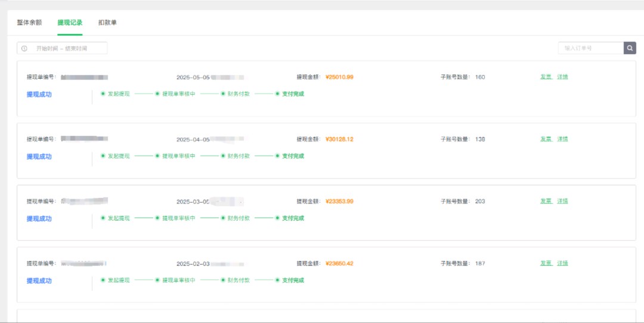Click sub-account count 187
The width and height of the screenshot is (644, 323).
click(x=479, y=263)
